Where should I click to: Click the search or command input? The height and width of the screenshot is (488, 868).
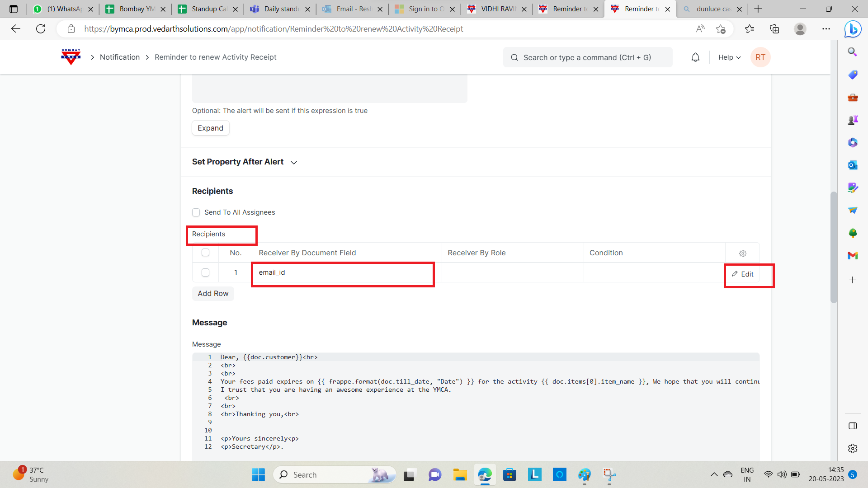coord(587,57)
